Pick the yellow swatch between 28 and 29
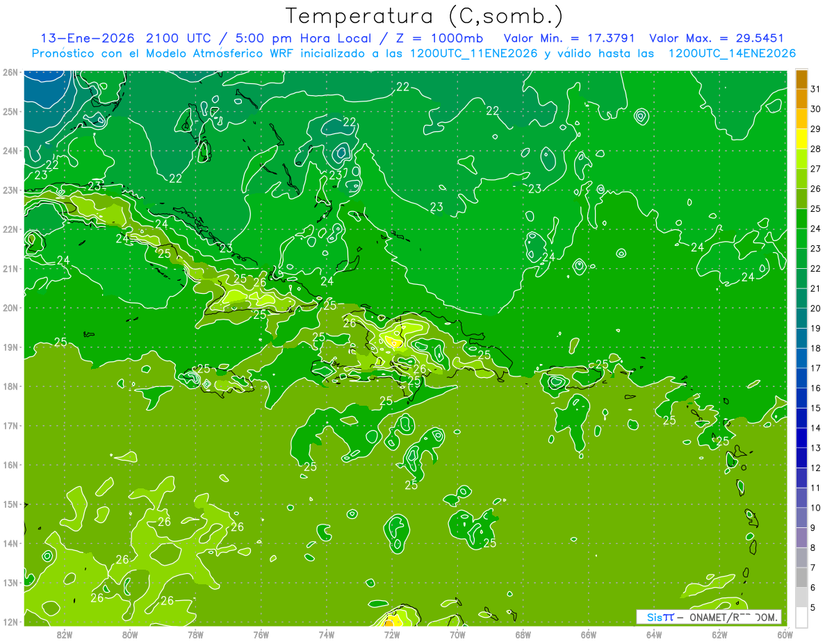 [801, 139]
